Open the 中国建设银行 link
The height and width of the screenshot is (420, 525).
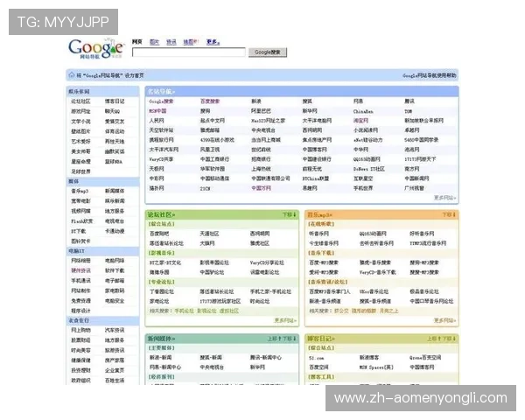(x=317, y=159)
